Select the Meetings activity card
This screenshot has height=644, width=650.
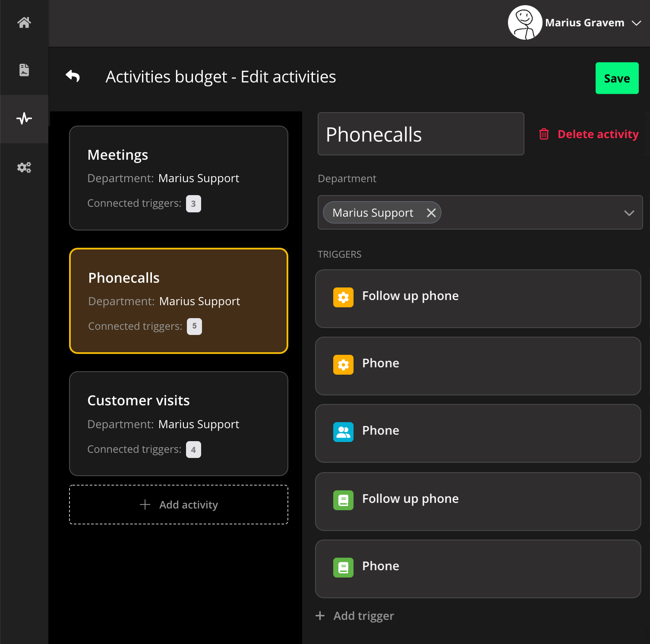178,178
